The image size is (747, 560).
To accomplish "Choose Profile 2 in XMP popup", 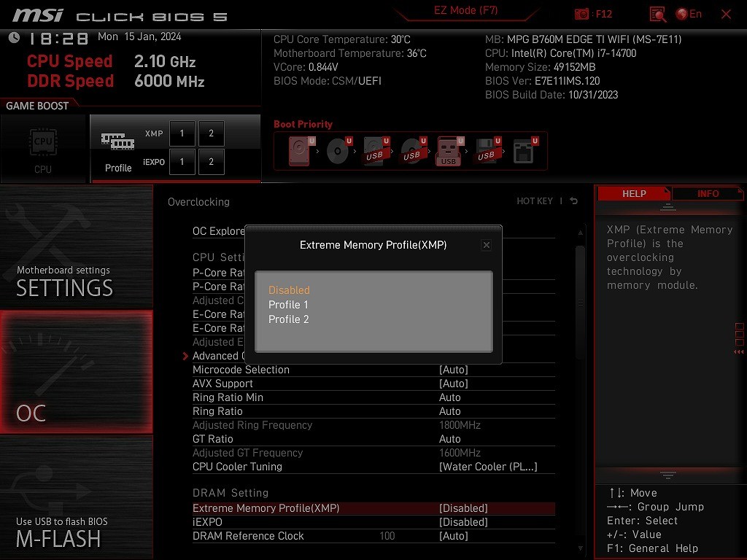I will pyautogui.click(x=288, y=319).
